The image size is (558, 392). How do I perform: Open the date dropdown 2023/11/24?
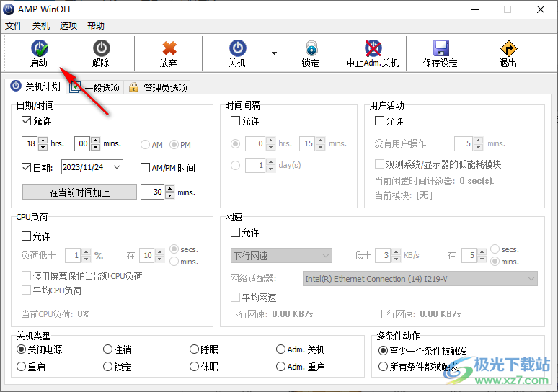pos(117,167)
